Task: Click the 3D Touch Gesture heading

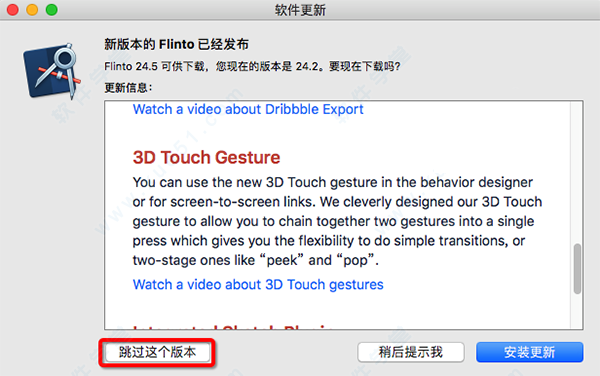Action: click(206, 158)
